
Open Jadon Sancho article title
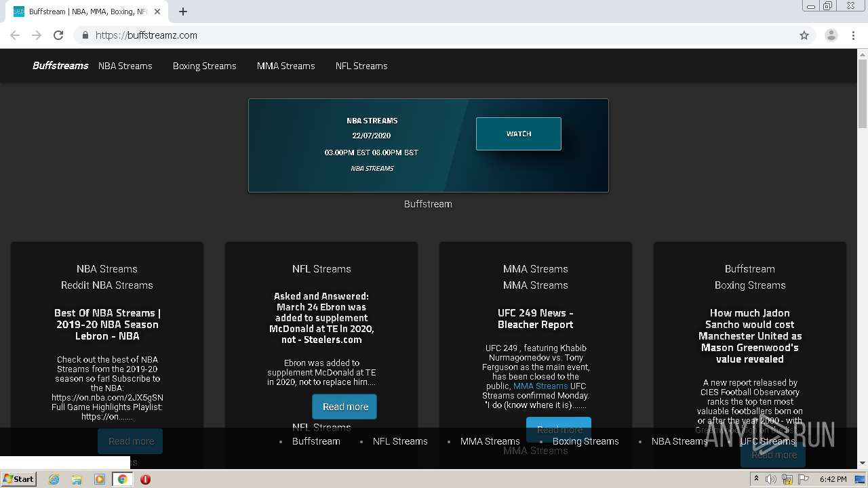[750, 336]
